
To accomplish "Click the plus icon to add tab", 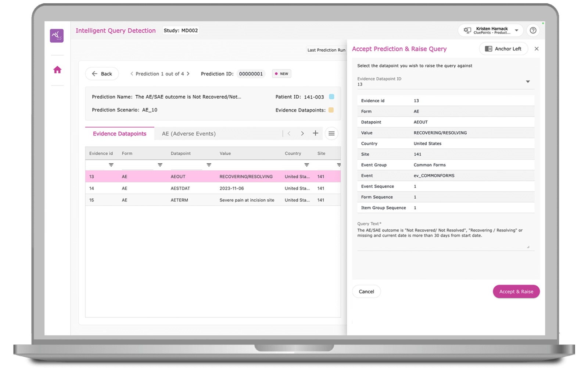I will [x=315, y=133].
